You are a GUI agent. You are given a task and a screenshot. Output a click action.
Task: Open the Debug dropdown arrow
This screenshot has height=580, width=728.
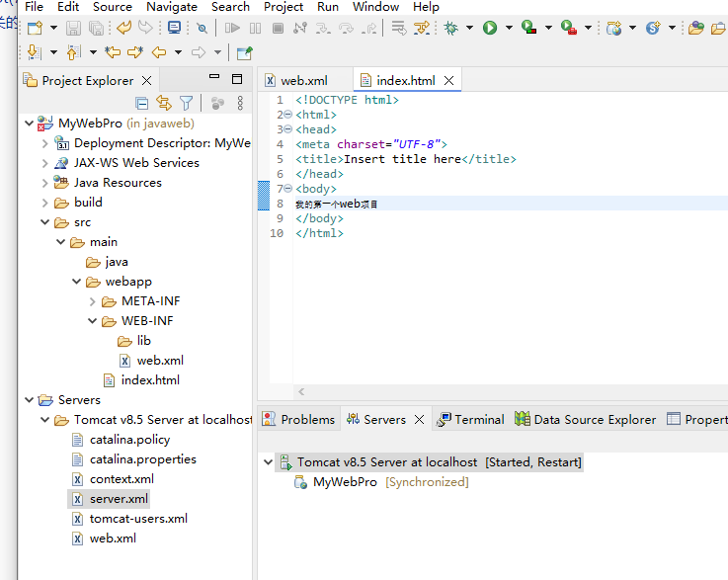point(470,28)
